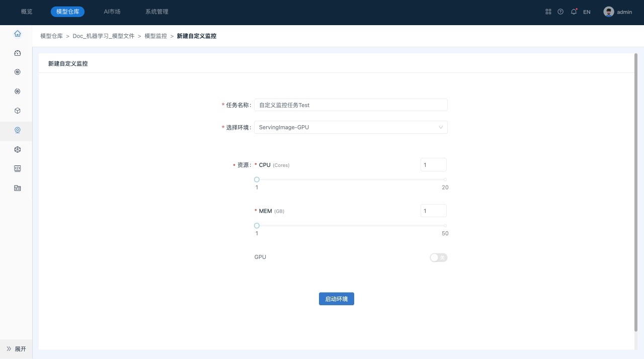The image size is (644, 359).
Task: Open the four-square apps grid icon
Action: pos(548,12)
